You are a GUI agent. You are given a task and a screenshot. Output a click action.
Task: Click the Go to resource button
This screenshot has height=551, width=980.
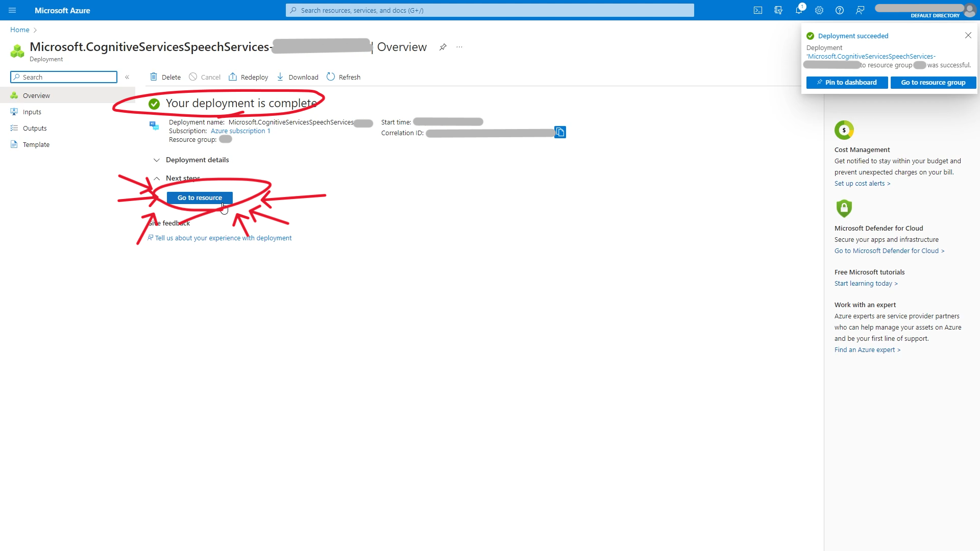pyautogui.click(x=200, y=198)
